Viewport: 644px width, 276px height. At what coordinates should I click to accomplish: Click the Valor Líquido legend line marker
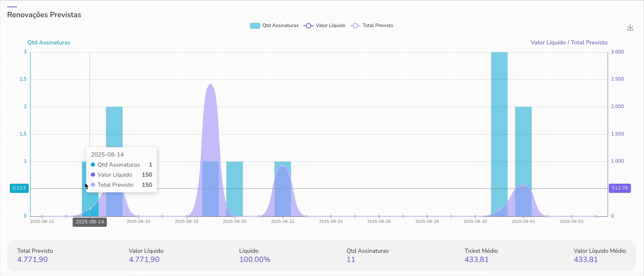tap(308, 26)
